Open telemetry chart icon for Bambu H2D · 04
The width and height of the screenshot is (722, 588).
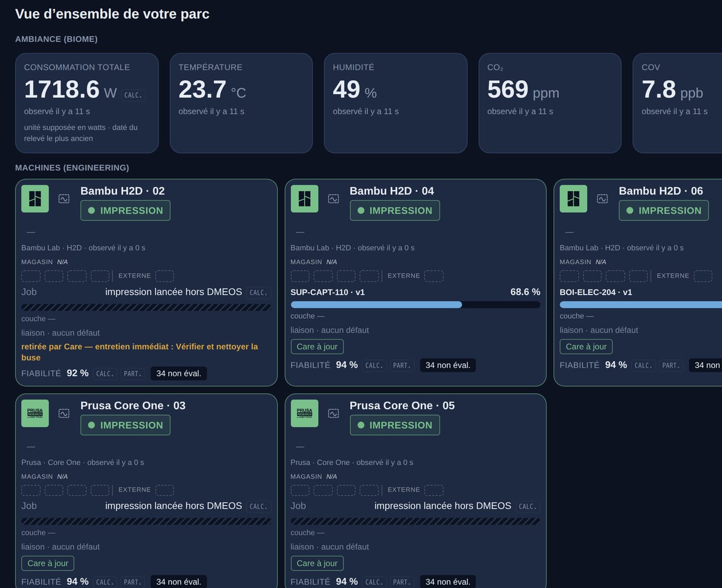[x=334, y=199]
